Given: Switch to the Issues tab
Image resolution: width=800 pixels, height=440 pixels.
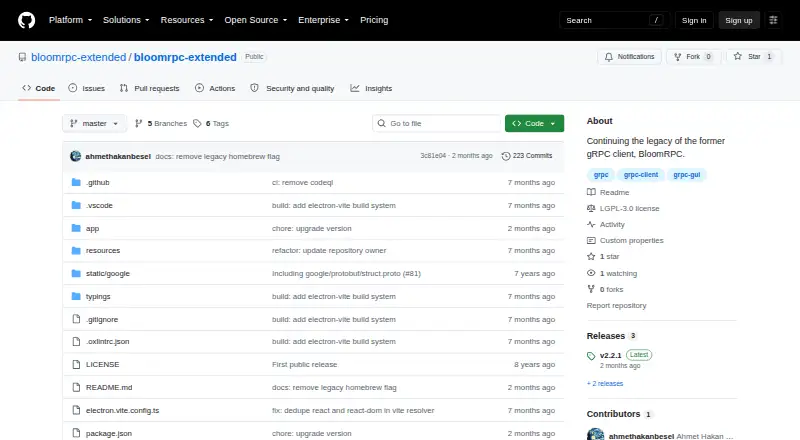Looking at the screenshot, I should point(87,88).
